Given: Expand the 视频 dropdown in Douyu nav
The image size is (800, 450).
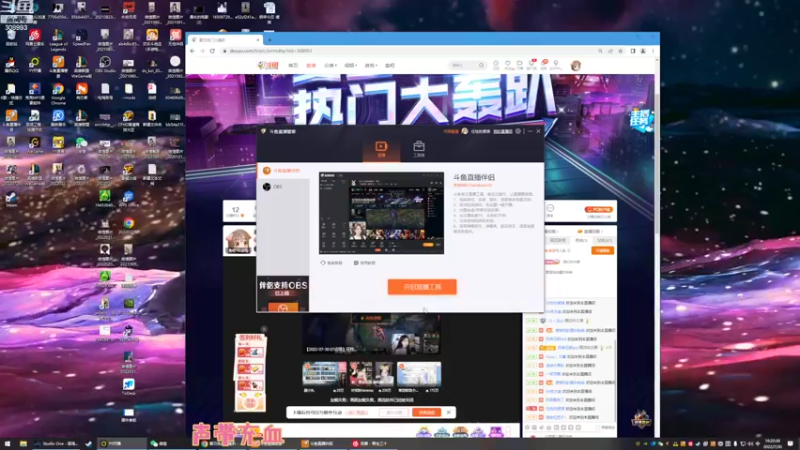Looking at the screenshot, I should pyautogui.click(x=350, y=65).
